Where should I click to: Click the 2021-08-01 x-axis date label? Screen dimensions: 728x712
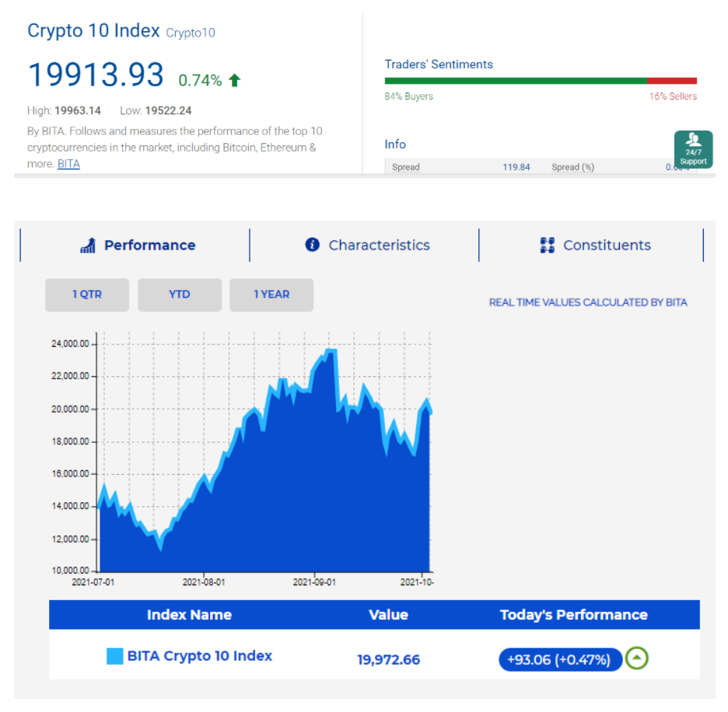[x=204, y=582]
